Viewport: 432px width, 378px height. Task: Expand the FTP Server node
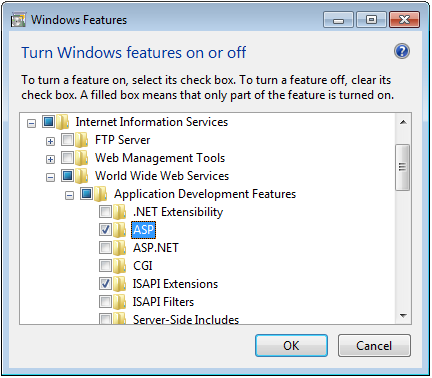pyautogui.click(x=50, y=142)
